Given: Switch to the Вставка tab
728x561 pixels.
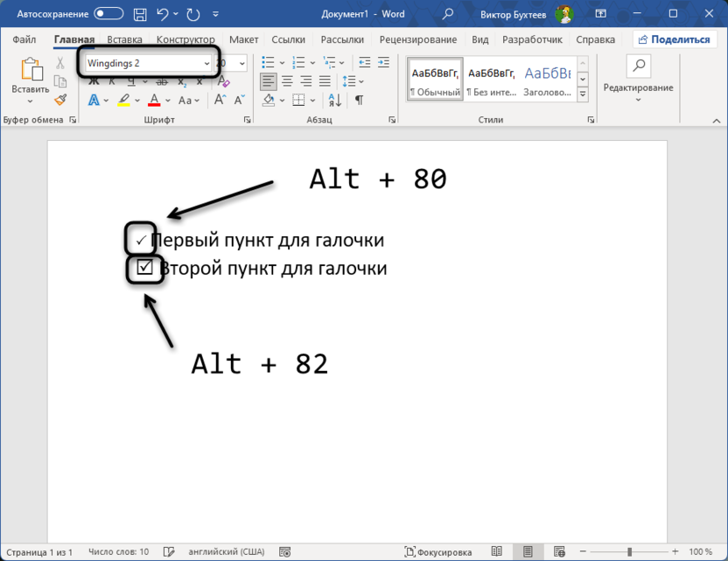Looking at the screenshot, I should [x=124, y=39].
